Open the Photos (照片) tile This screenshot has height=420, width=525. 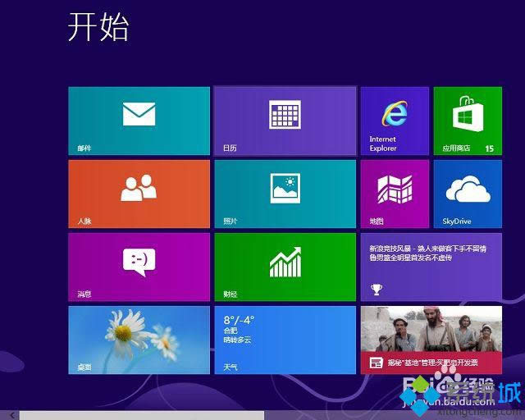285,194
